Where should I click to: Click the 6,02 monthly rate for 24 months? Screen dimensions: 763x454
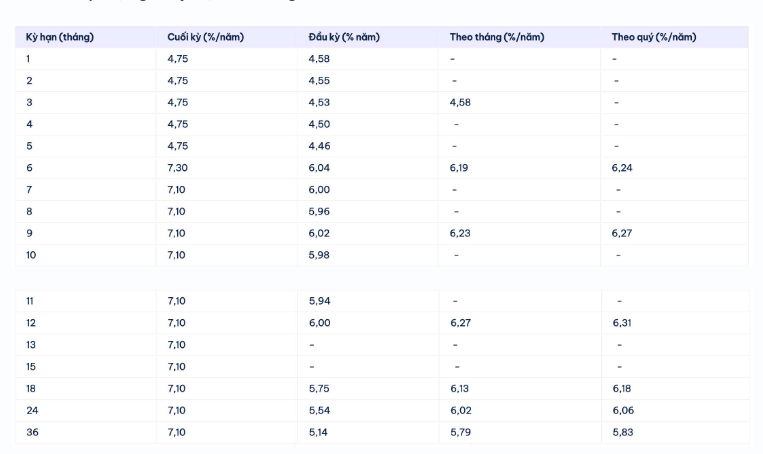(459, 410)
